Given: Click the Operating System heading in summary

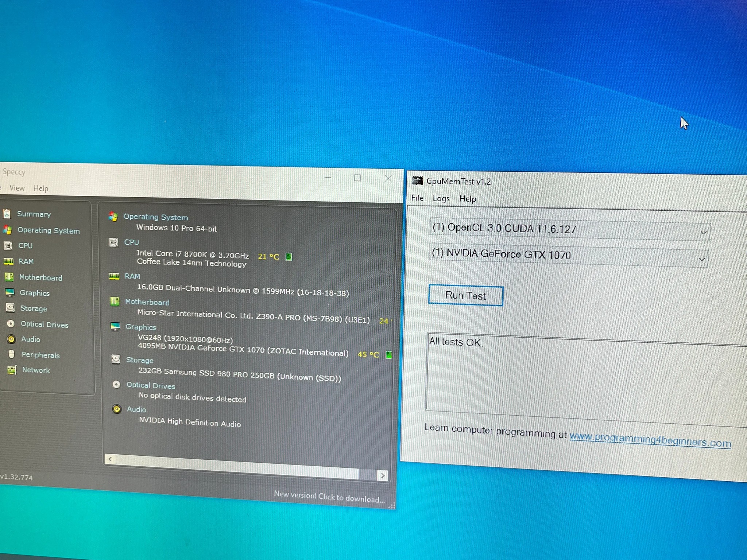Looking at the screenshot, I should pyautogui.click(x=156, y=217).
